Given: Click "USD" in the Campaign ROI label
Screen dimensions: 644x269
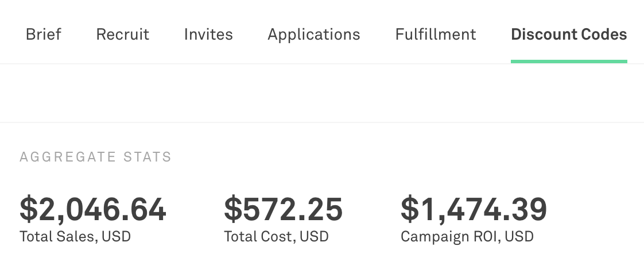Looking at the screenshot, I should click(x=519, y=236).
